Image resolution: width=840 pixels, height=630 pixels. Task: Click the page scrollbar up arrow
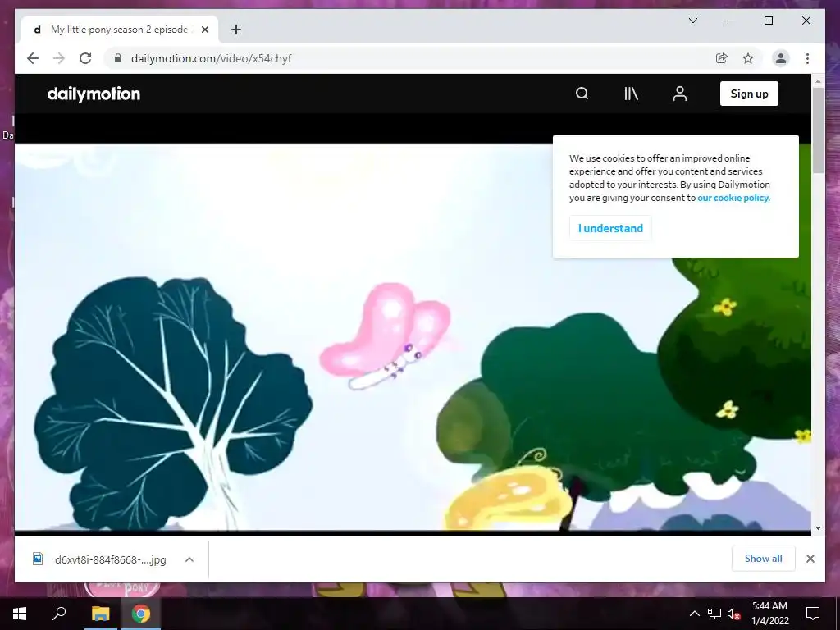tap(818, 81)
